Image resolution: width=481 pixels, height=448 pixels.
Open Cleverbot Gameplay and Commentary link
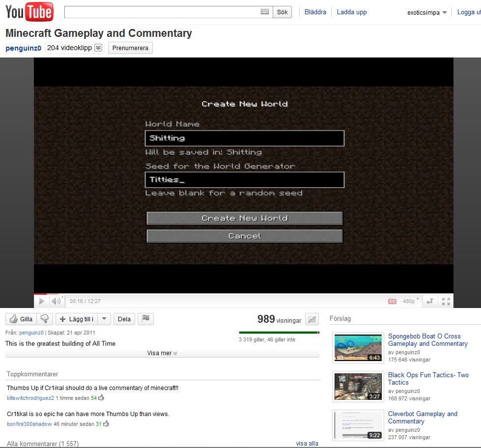(x=423, y=418)
